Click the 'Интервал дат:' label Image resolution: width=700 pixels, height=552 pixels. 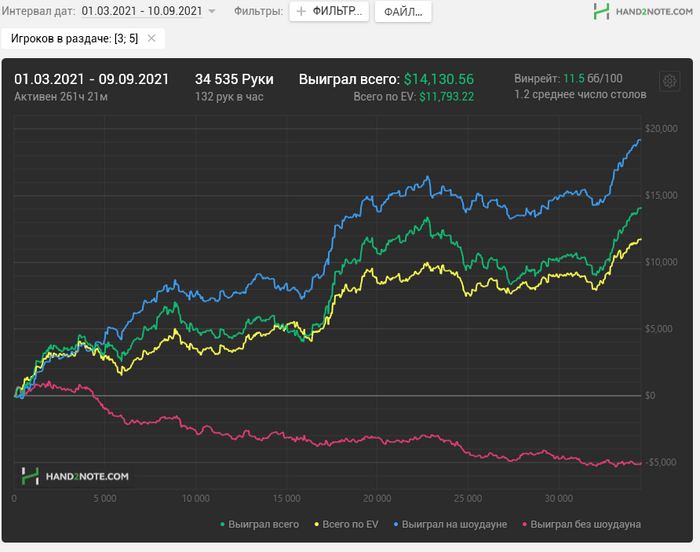pyautogui.click(x=39, y=11)
